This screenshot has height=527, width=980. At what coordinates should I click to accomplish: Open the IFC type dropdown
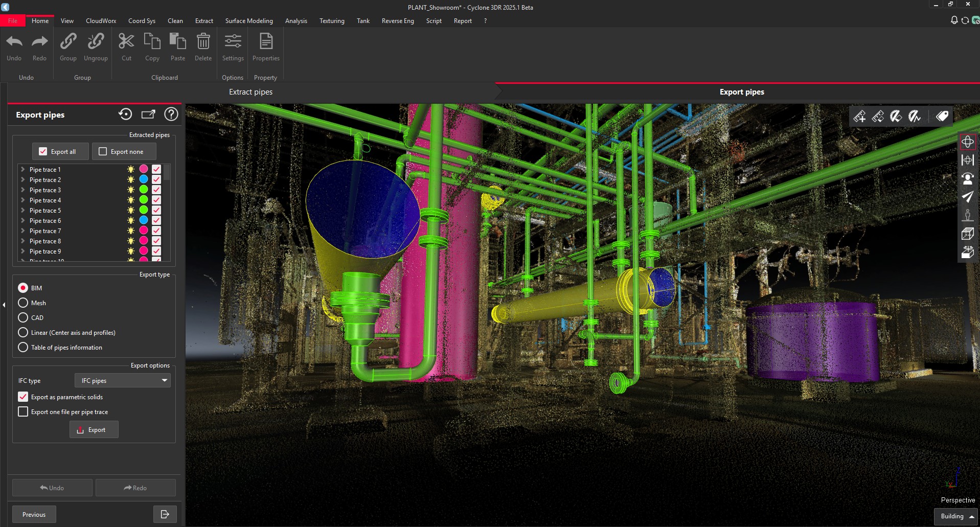[x=122, y=380]
